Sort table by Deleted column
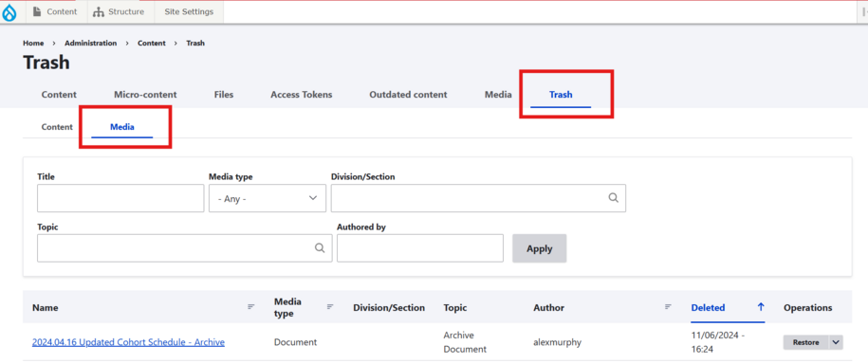The height and width of the screenshot is (363, 868). click(x=708, y=308)
